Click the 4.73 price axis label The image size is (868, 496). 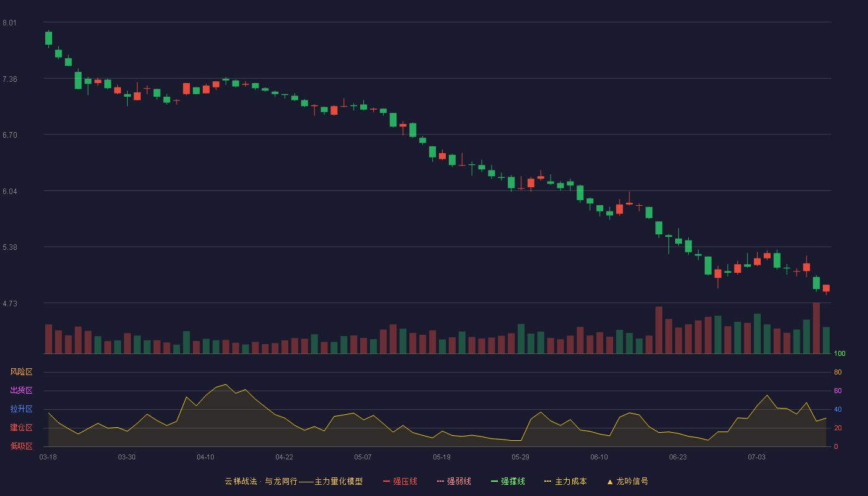[9, 304]
